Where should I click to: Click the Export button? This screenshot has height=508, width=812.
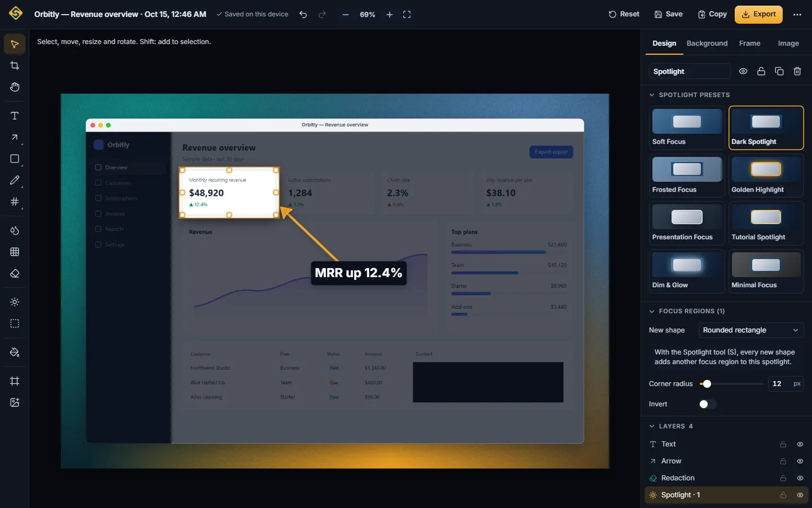pyautogui.click(x=758, y=14)
